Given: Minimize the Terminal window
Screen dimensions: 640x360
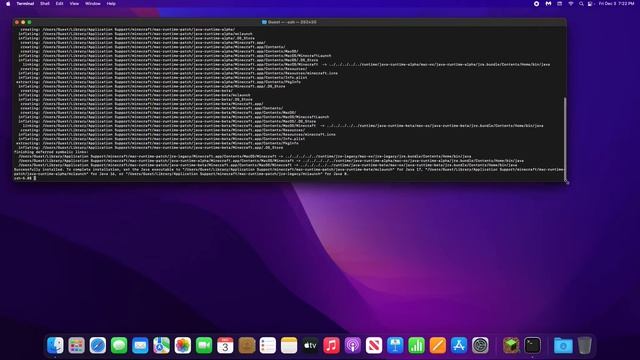Looking at the screenshot, I should [23, 22].
